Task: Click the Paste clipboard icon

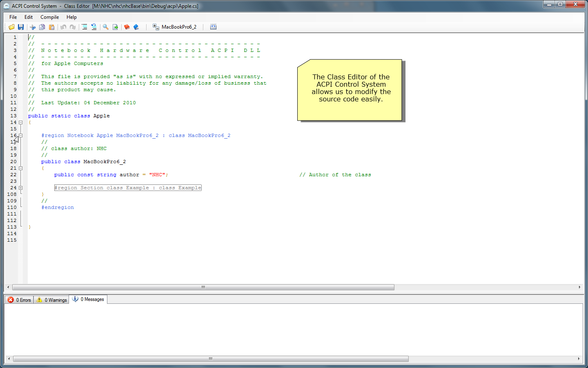Action: pos(51,27)
